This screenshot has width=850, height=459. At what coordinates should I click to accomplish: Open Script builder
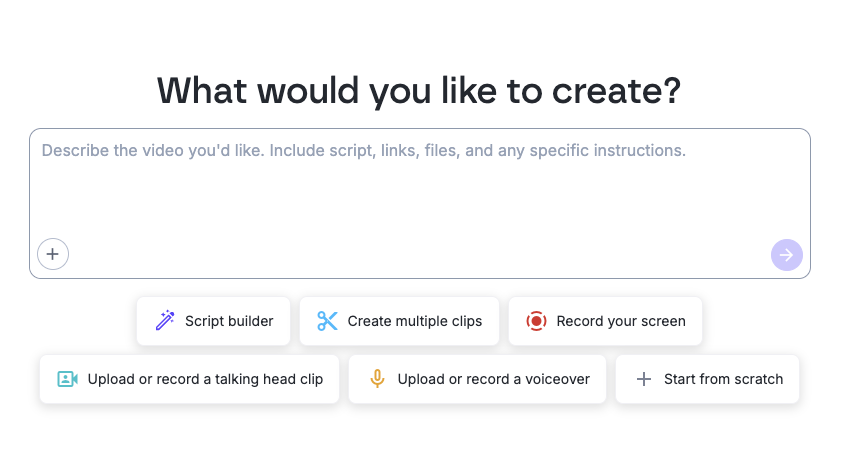[214, 321]
